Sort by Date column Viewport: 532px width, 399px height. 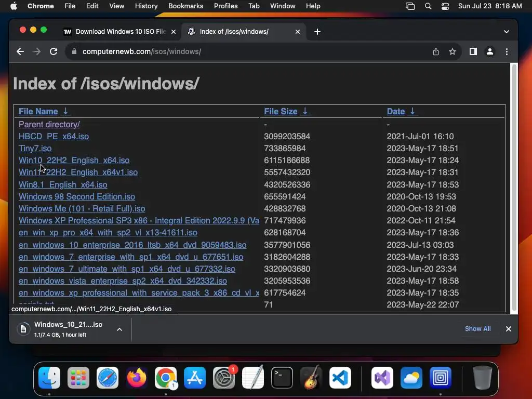(x=402, y=111)
